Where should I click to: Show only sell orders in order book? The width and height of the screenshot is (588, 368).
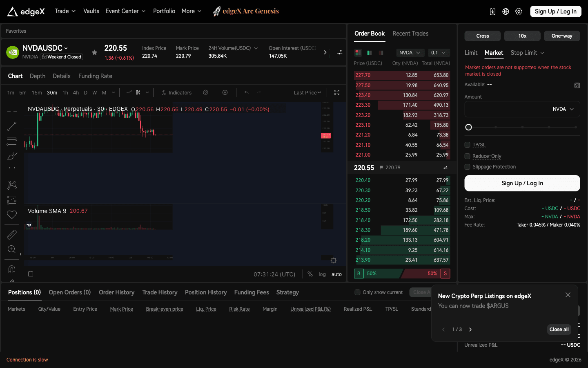pos(381,53)
